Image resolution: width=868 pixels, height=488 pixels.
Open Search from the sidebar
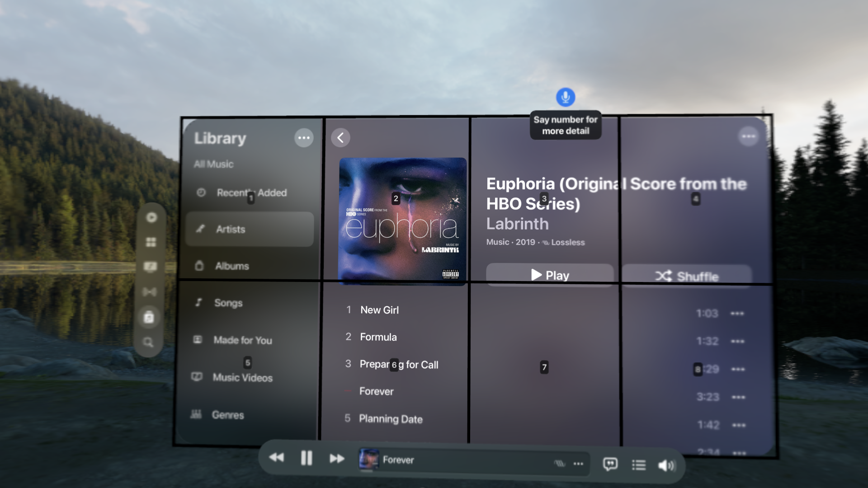coord(149,343)
